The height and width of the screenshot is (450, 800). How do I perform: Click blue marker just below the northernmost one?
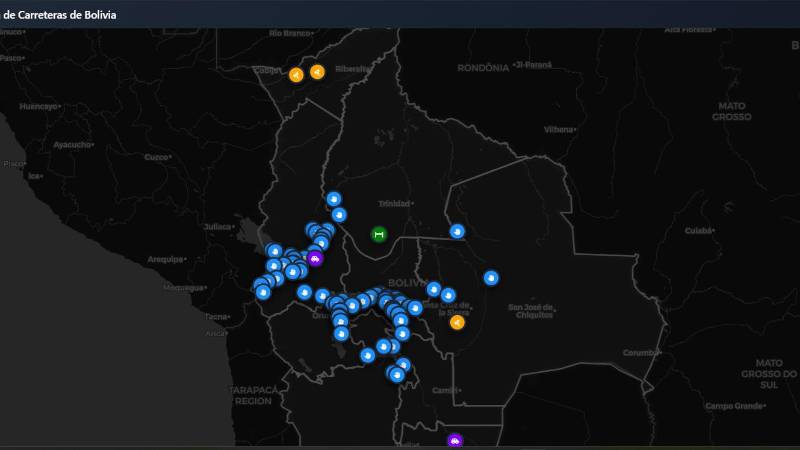[340, 214]
